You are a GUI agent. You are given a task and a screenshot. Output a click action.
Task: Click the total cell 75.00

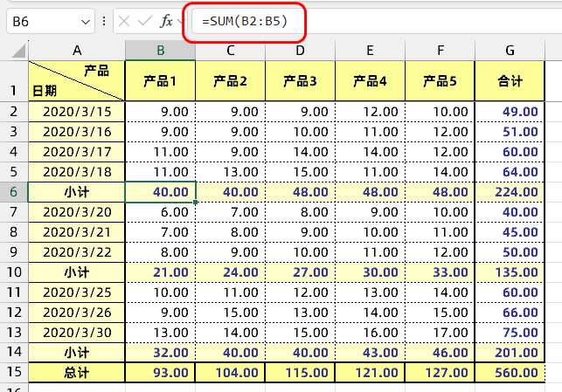510,333
